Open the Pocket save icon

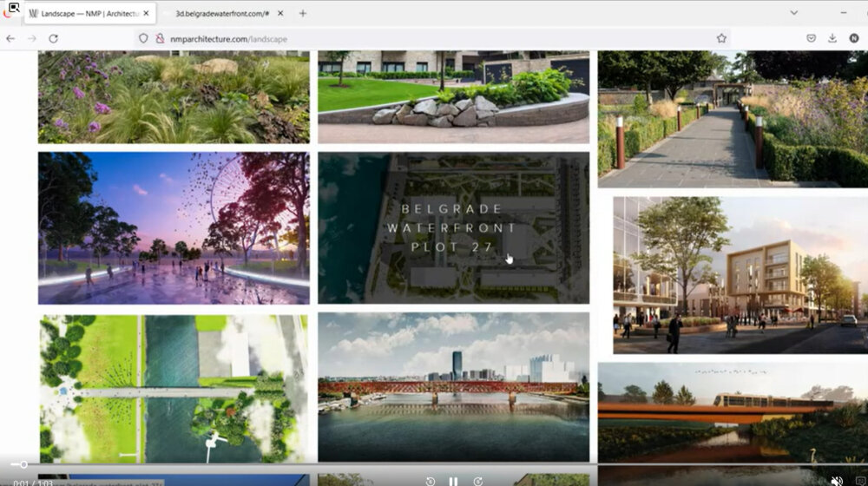pyautogui.click(x=811, y=38)
